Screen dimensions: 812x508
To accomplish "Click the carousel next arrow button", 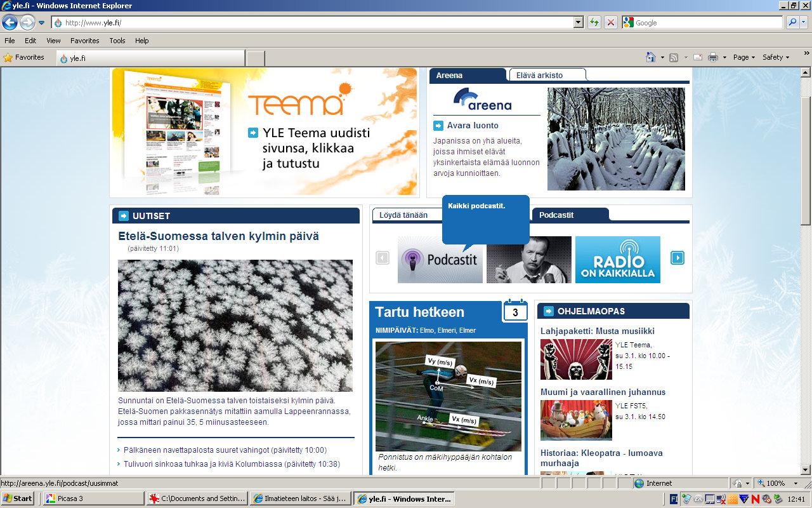I will (x=678, y=258).
